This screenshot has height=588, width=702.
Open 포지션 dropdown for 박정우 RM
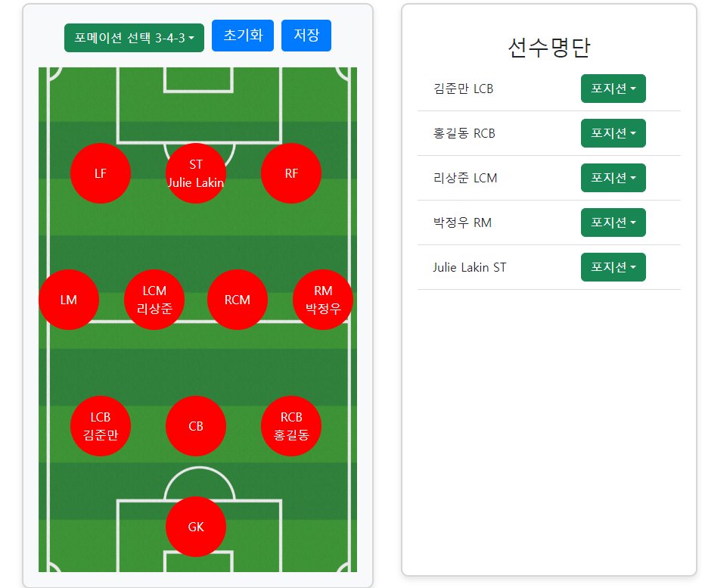click(613, 222)
